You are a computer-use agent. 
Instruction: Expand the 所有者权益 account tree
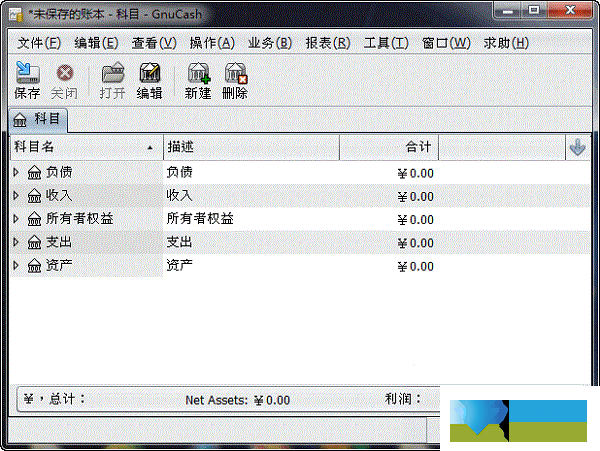[x=16, y=219]
